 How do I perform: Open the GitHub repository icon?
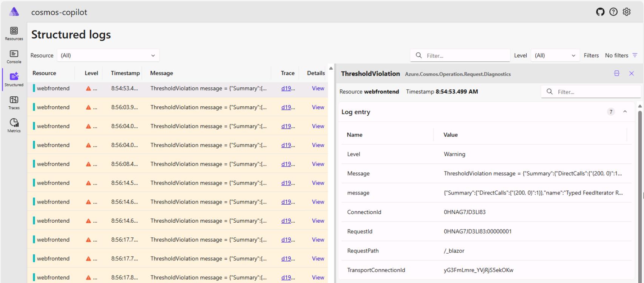point(600,12)
